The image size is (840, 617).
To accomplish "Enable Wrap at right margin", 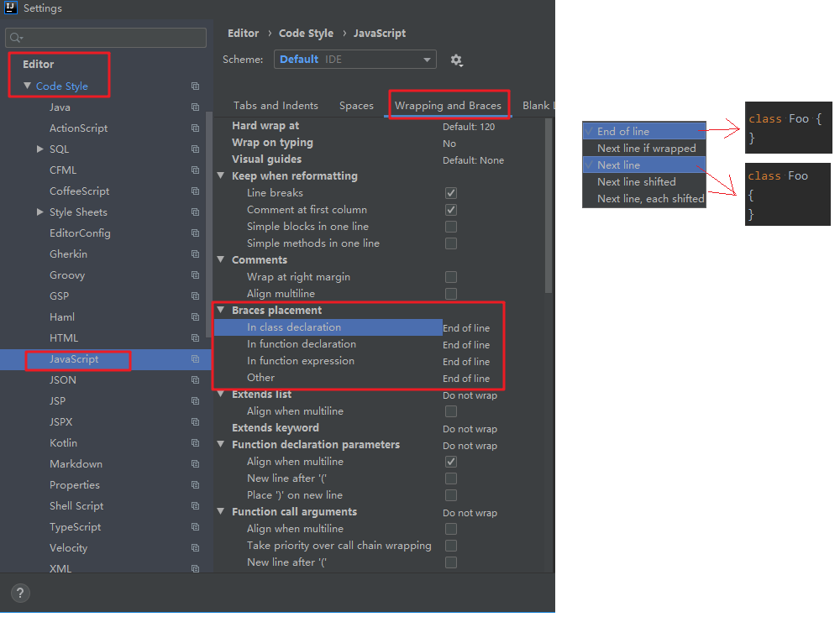I will coord(451,277).
